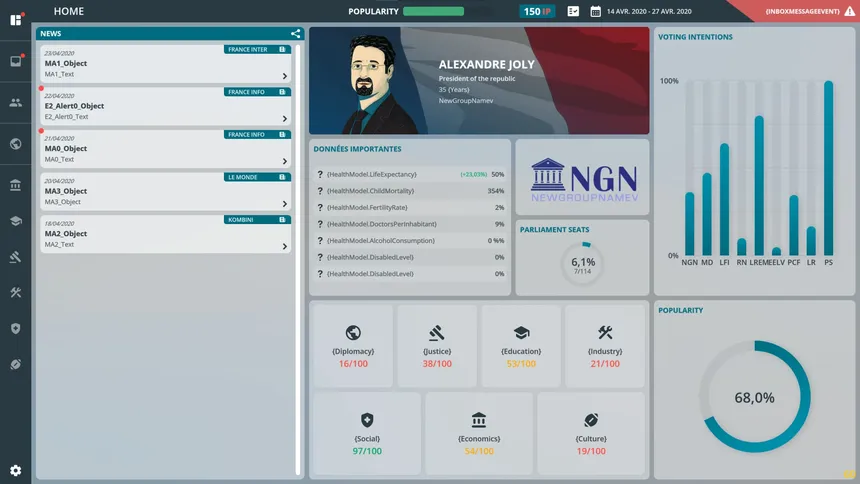Open the people icon in sidebar

pos(16,103)
